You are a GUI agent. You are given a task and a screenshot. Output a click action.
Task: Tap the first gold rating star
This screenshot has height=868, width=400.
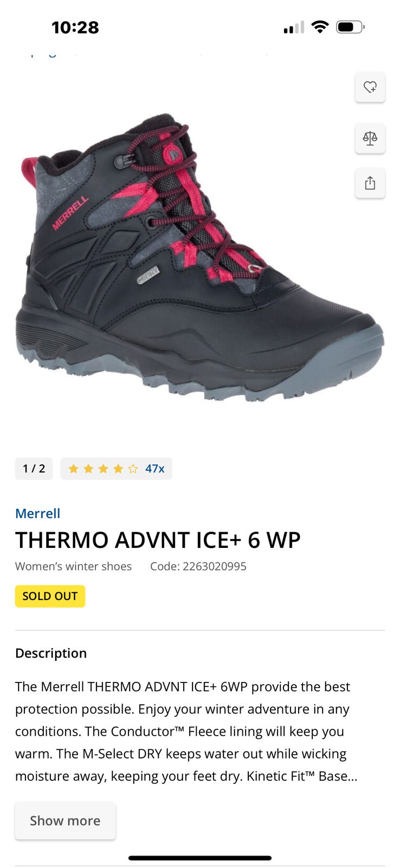74,469
